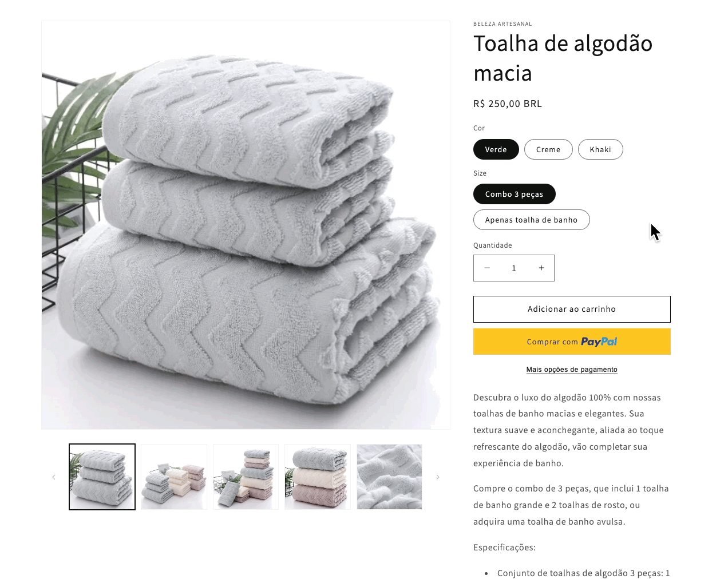Select the first gray towel stack thumbnail
728x579 pixels.
pyautogui.click(x=102, y=477)
